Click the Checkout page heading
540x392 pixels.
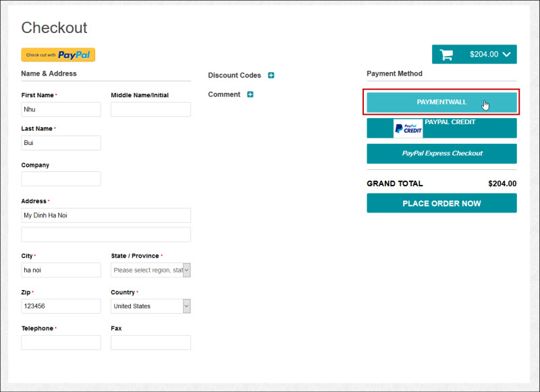[x=54, y=28]
